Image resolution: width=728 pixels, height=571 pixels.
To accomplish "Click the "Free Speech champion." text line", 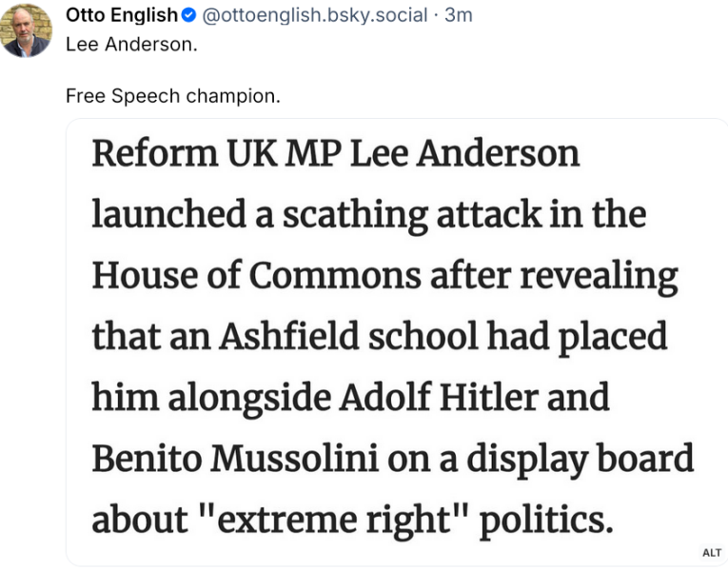I will tap(173, 96).
